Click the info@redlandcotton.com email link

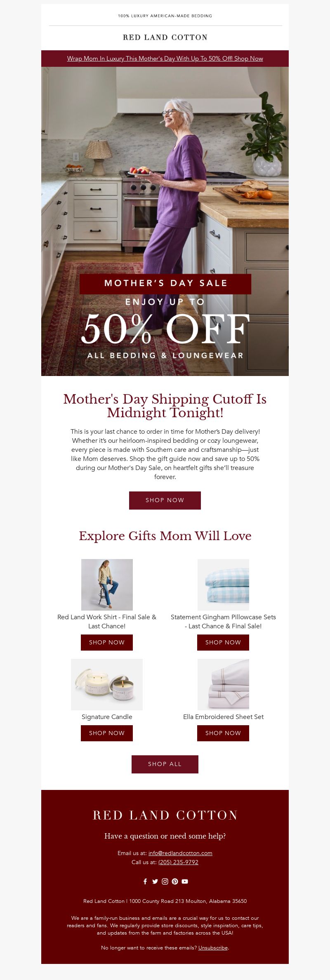[180, 853]
